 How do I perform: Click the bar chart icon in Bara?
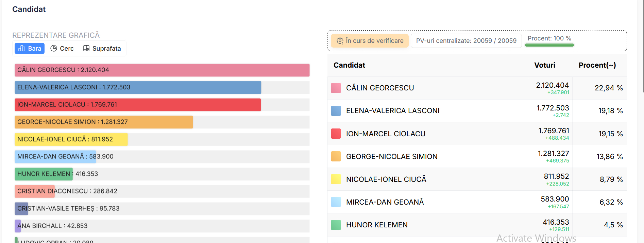tap(22, 49)
